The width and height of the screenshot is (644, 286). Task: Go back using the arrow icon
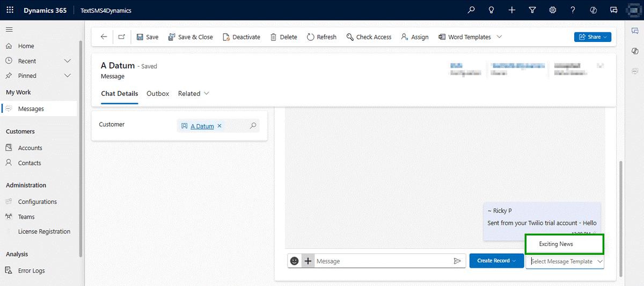104,37
